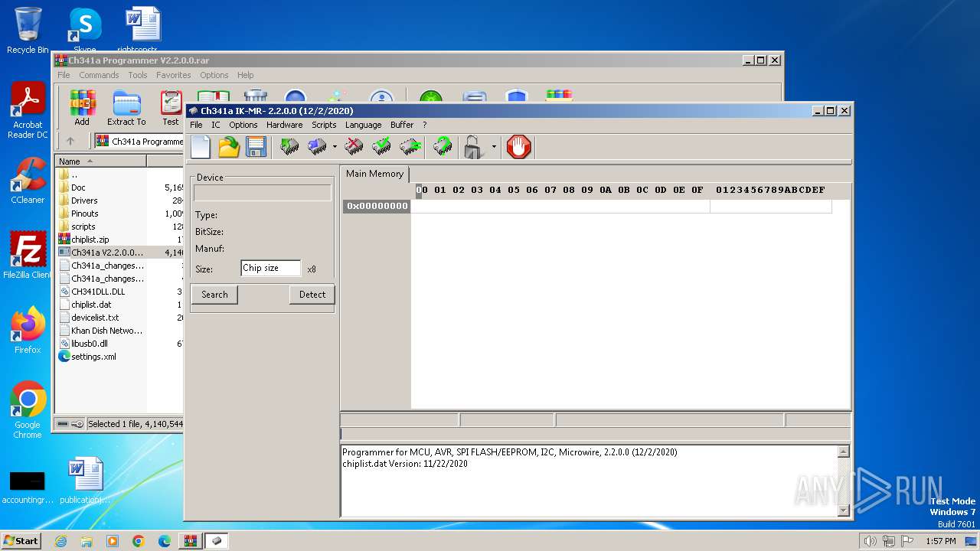Stop operation with the red hand icon

[x=518, y=147]
